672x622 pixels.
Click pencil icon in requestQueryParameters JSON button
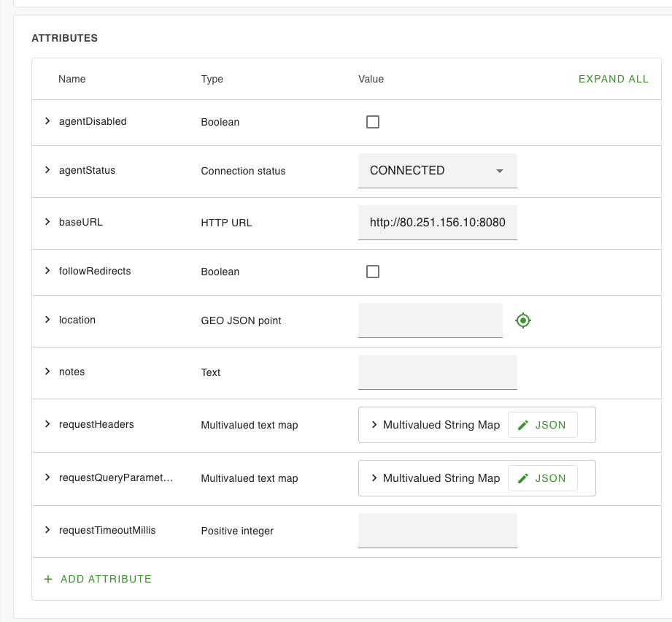click(522, 478)
